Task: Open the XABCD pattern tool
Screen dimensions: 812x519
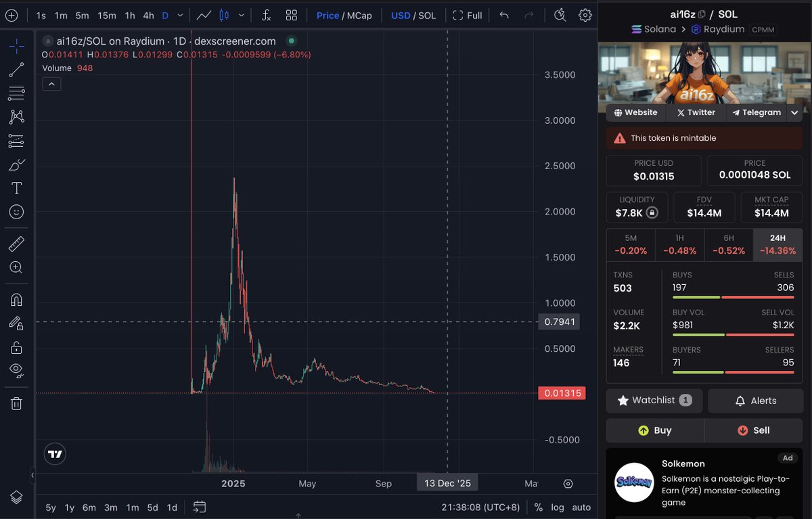Action: pyautogui.click(x=17, y=116)
